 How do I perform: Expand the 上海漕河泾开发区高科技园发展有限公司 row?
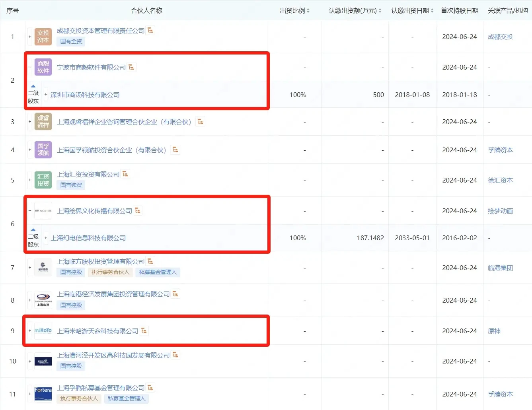pyautogui.click(x=30, y=361)
